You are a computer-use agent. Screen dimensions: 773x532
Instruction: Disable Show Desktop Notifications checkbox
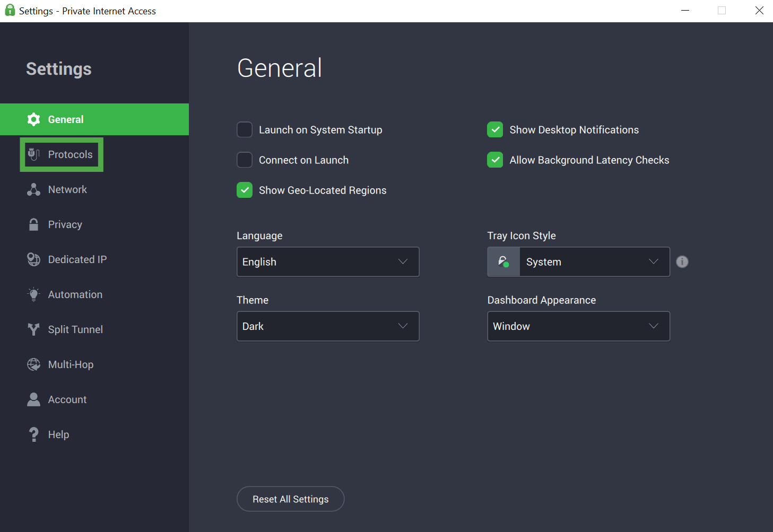[x=495, y=129]
